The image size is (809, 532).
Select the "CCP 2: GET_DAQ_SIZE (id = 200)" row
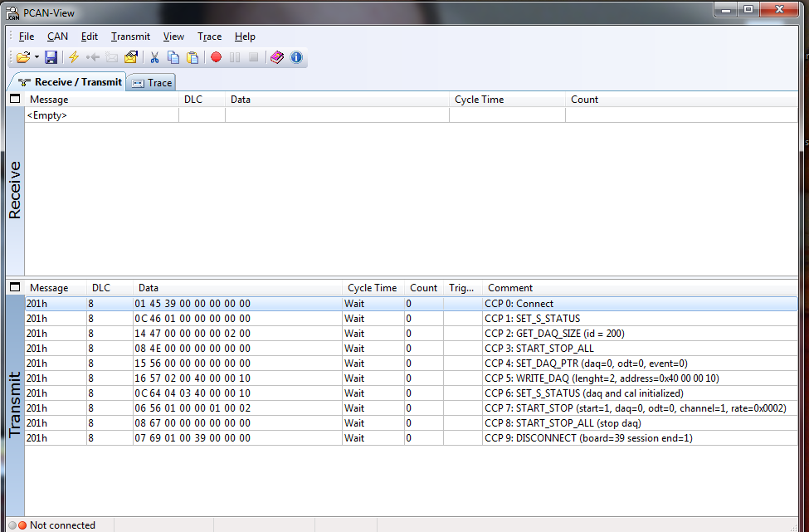click(412, 334)
